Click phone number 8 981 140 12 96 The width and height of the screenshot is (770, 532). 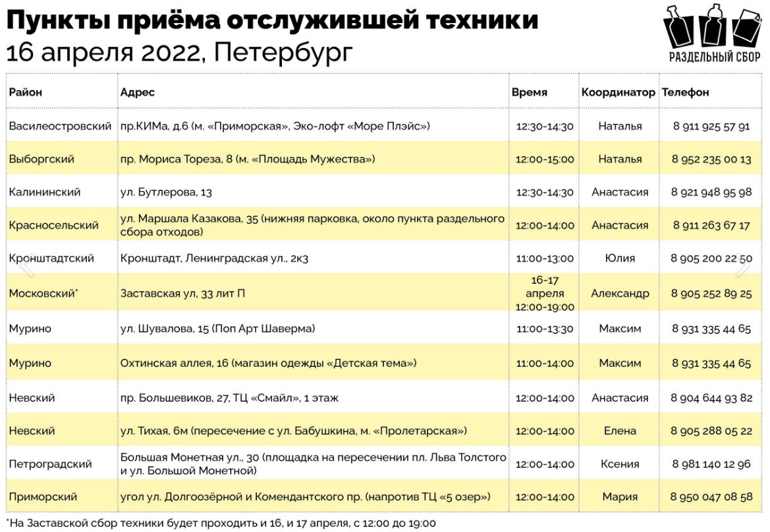click(x=711, y=464)
